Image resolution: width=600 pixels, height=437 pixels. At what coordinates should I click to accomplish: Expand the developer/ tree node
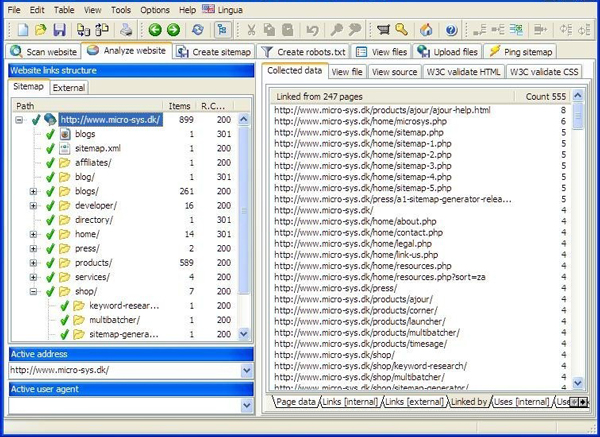(x=34, y=205)
